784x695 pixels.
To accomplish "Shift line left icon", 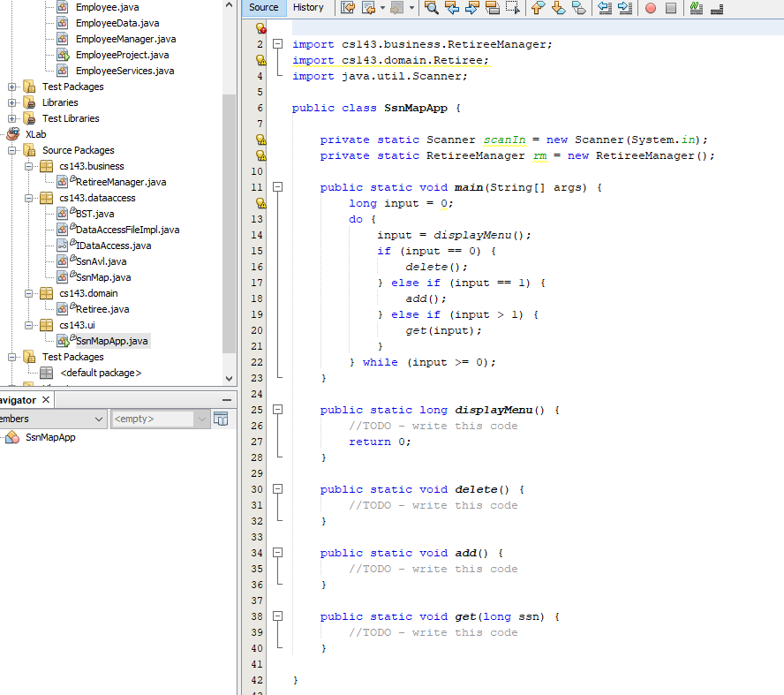I will tap(605, 7).
